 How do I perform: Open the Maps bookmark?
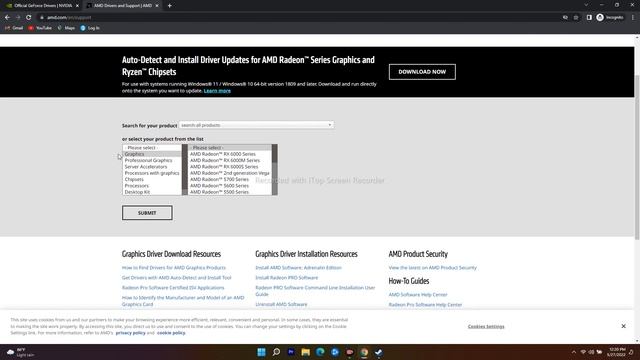pos(66,28)
